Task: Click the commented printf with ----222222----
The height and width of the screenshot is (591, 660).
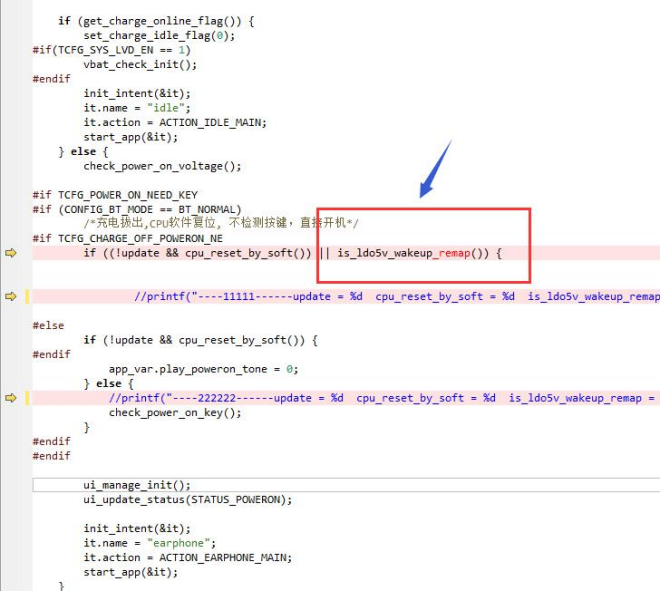Action: point(382,398)
